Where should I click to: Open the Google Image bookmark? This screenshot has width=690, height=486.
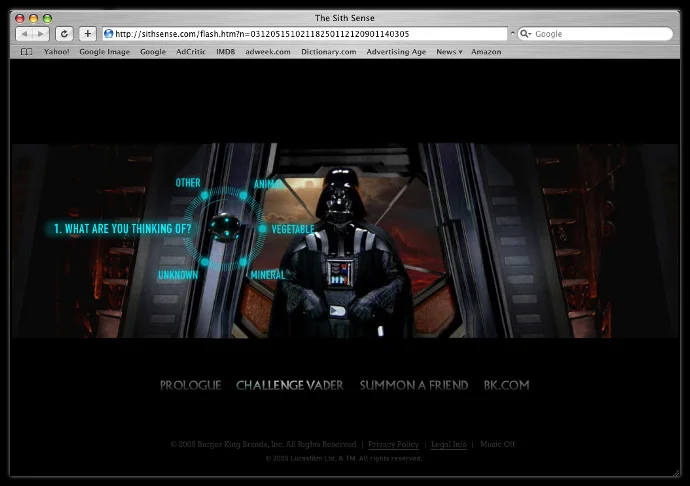[105, 52]
